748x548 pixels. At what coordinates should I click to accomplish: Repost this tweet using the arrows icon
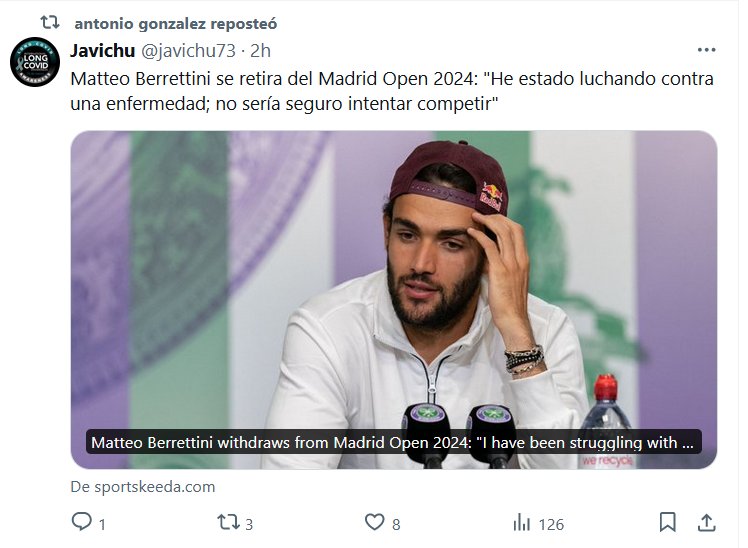coord(228,522)
